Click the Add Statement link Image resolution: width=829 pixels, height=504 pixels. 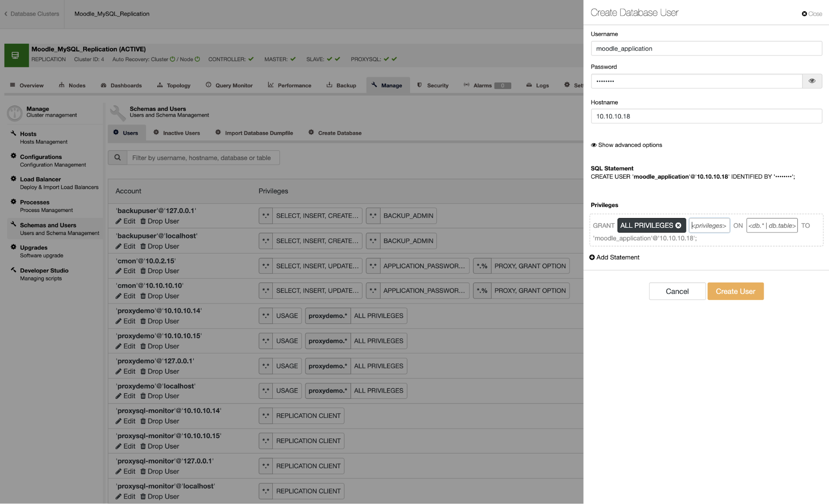614,257
